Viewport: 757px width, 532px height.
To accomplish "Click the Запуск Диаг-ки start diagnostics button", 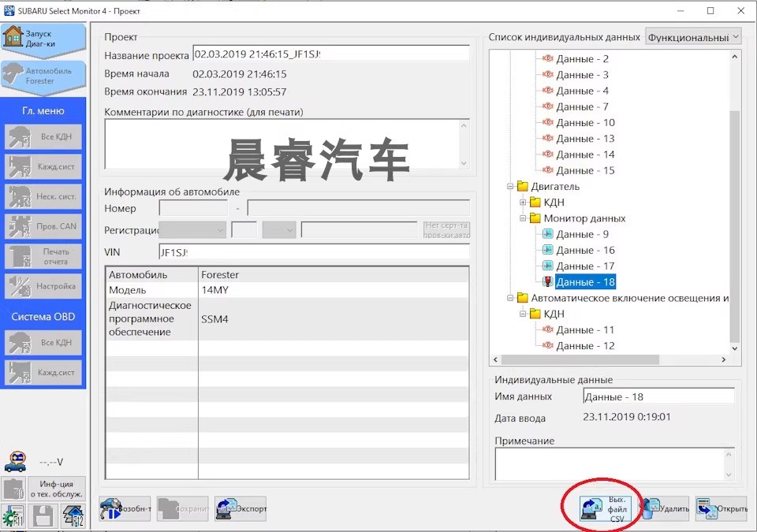I will (x=43, y=39).
